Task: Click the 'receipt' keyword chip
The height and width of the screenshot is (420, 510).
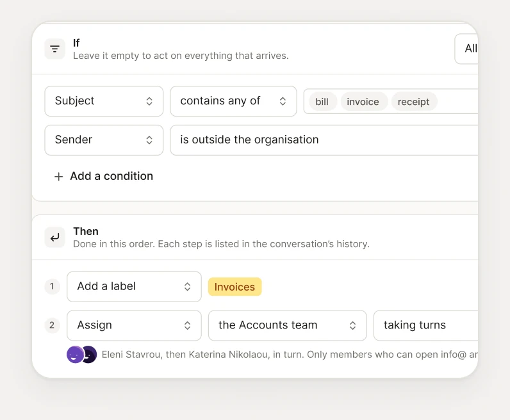Action: [x=413, y=102]
